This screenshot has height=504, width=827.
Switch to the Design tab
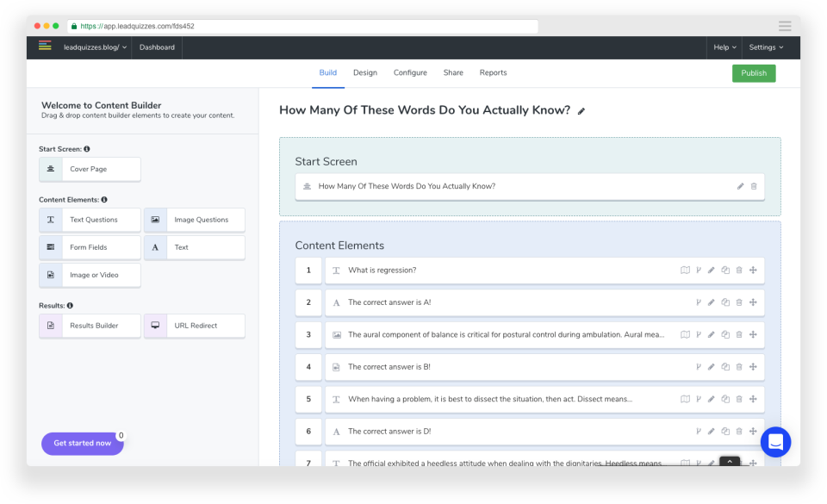[x=365, y=72]
